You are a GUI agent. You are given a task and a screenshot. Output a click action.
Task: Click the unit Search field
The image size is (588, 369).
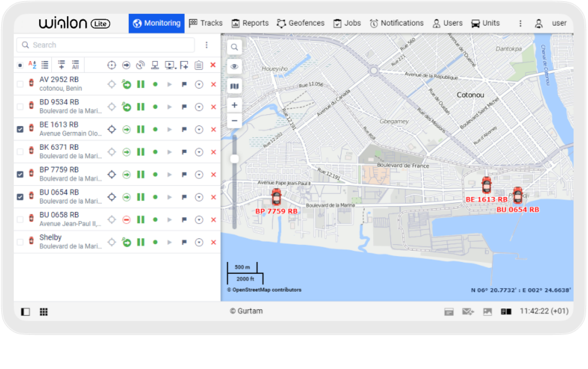105,45
